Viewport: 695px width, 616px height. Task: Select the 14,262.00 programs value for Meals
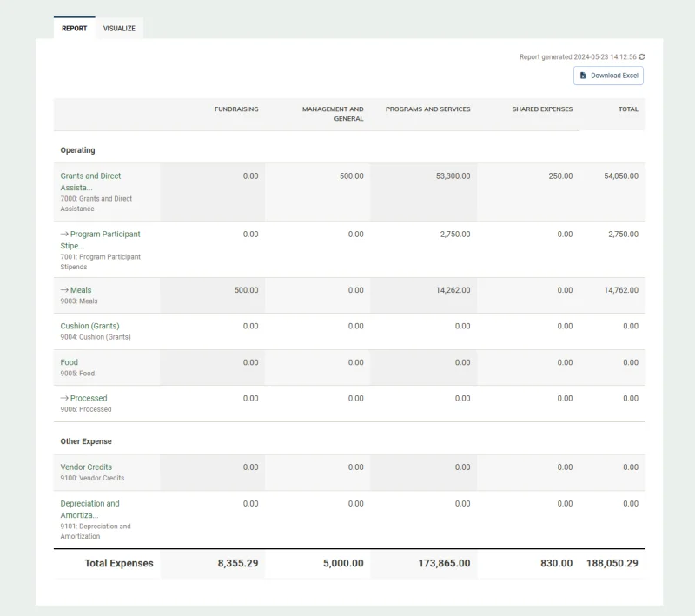[x=453, y=290]
